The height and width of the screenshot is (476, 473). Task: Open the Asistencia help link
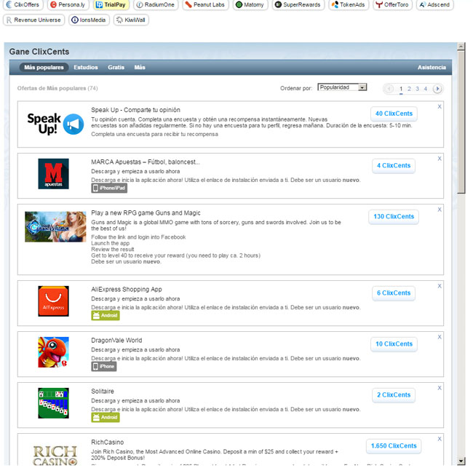point(432,68)
